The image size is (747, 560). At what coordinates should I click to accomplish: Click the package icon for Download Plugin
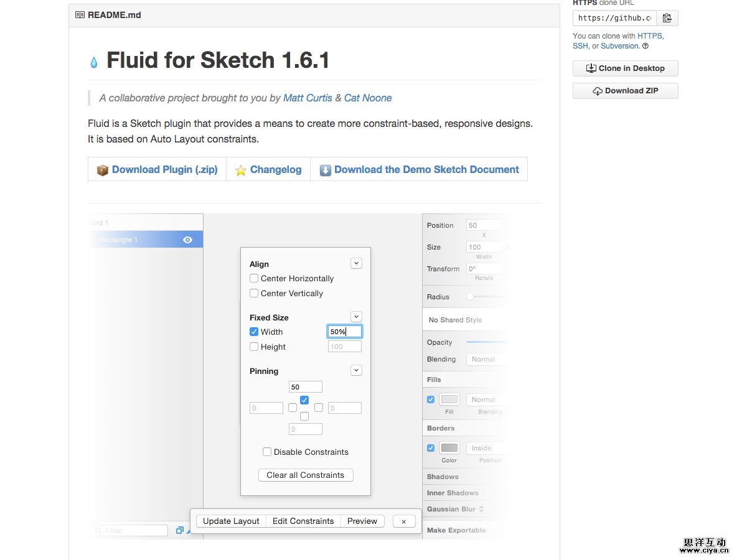tap(103, 170)
